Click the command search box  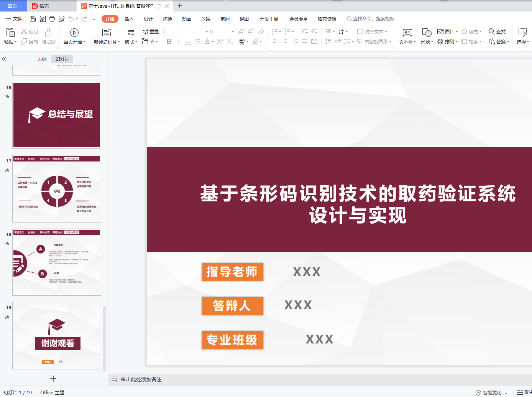[371, 19]
